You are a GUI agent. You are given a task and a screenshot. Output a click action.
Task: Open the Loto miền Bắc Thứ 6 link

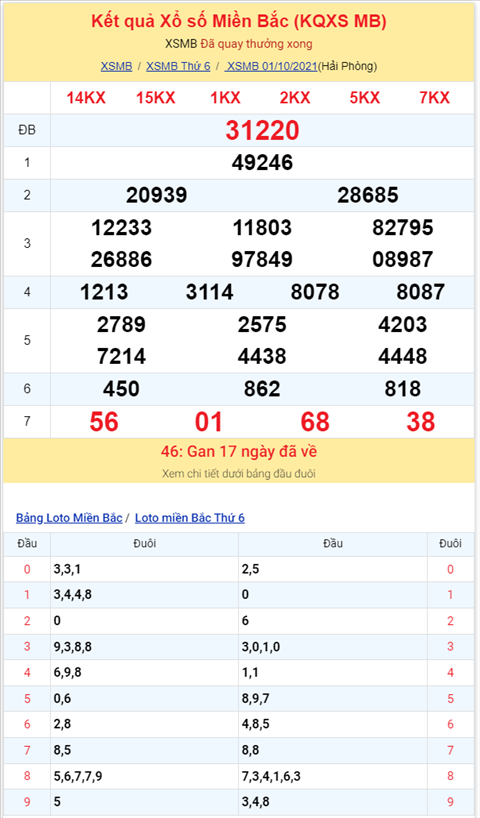pyautogui.click(x=190, y=518)
